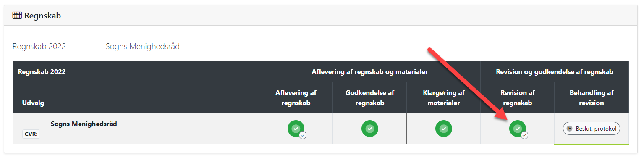Click the Revision af regnskab column header
The width and height of the screenshot is (644, 158).
pyautogui.click(x=518, y=97)
